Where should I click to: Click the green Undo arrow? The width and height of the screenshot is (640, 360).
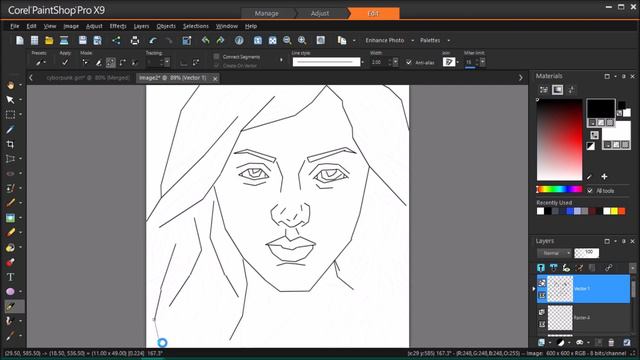pyautogui.click(x=205, y=40)
